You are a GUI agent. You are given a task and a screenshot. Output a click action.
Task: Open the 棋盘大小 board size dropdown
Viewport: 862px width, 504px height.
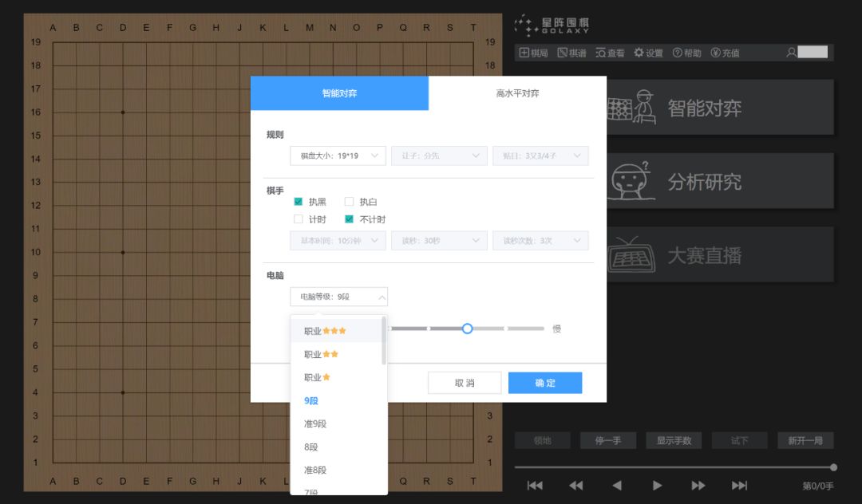click(338, 156)
